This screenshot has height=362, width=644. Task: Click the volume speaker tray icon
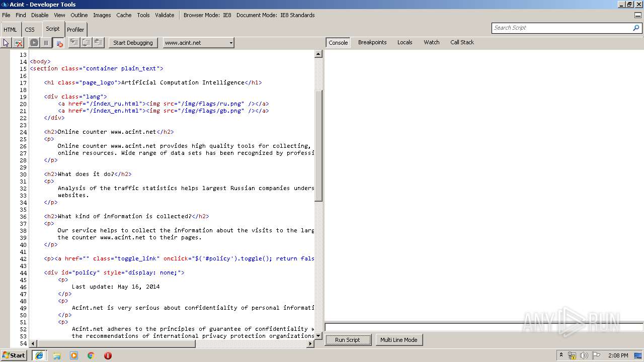click(584, 355)
